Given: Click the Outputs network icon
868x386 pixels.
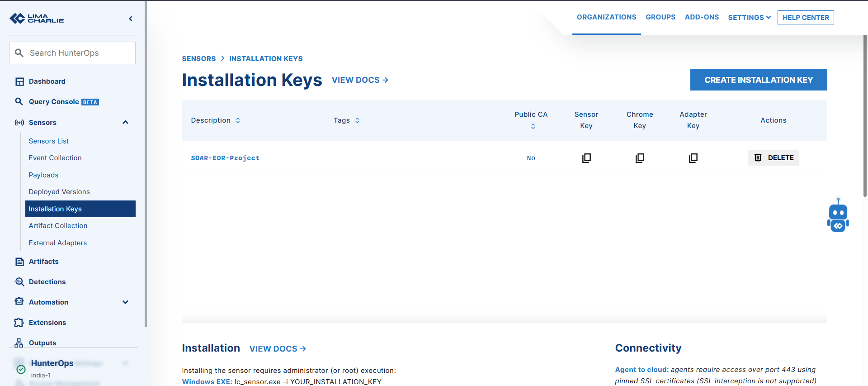Looking at the screenshot, I should [19, 343].
